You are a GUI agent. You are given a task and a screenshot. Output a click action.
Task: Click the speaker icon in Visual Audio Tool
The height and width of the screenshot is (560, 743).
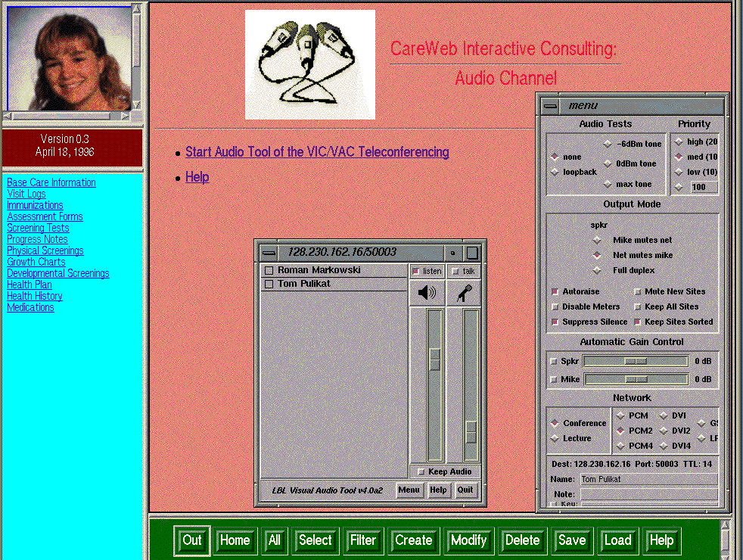(427, 293)
